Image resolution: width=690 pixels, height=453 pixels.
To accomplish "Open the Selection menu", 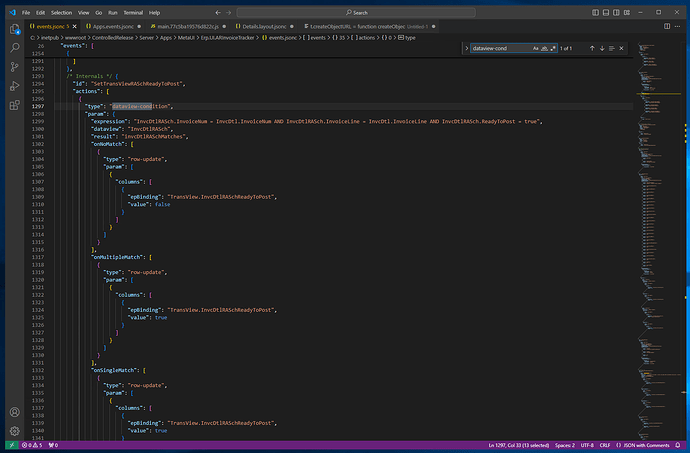I will (61, 13).
